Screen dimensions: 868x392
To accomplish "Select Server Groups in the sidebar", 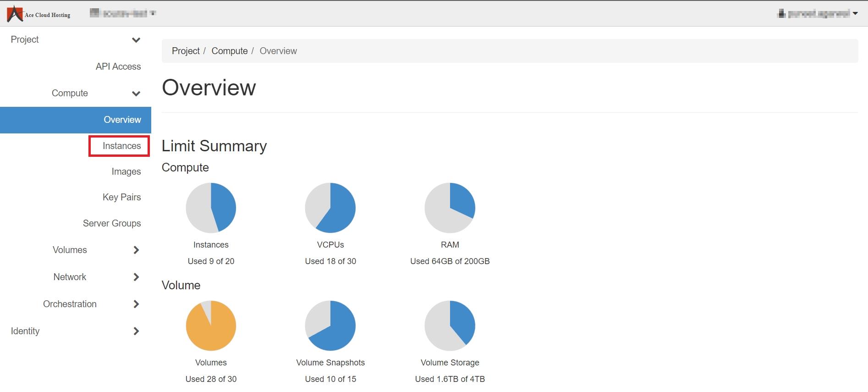I will tap(112, 223).
